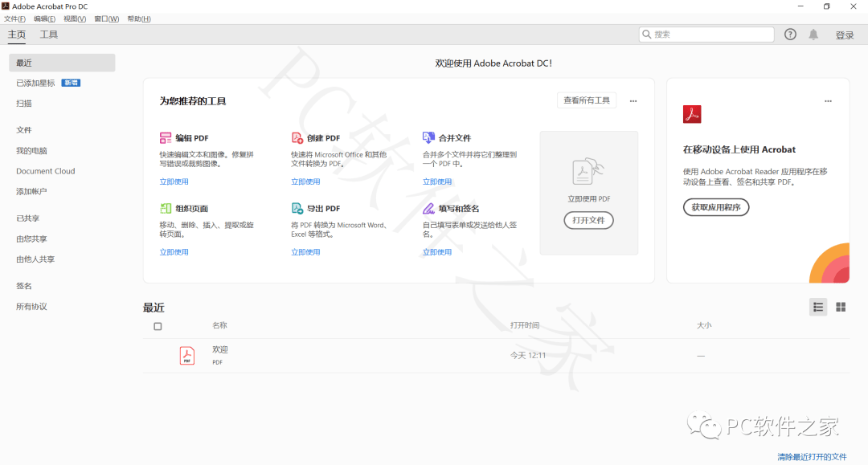This screenshot has height=465, width=868.
Task: Switch to grid thumbnail view icon
Action: click(841, 307)
